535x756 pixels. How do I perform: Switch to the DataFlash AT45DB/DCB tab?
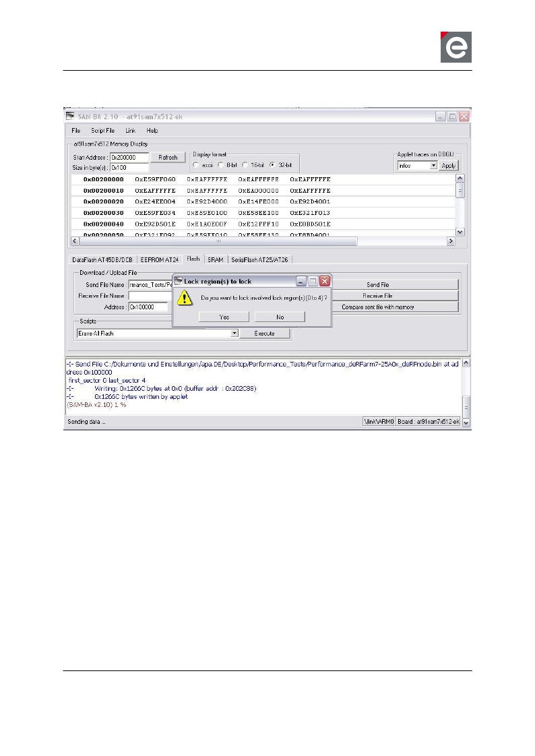102,259
